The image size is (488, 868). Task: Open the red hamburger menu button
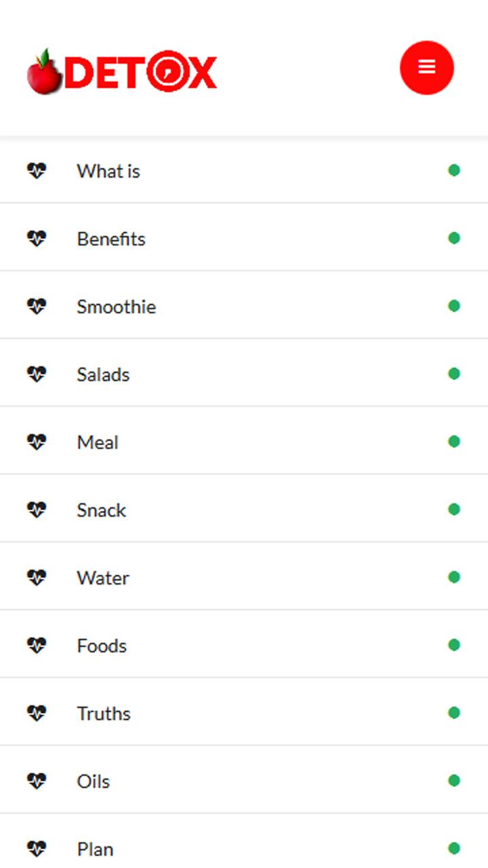(426, 67)
